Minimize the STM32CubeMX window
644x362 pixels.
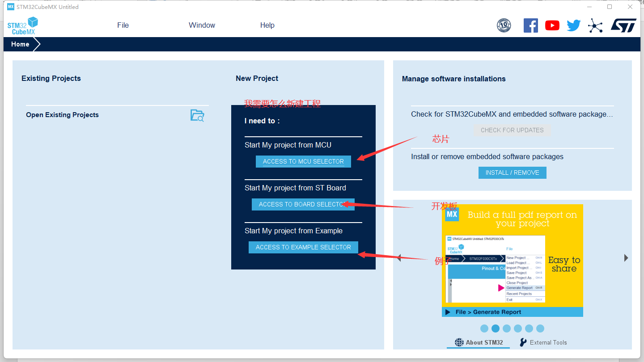[589, 7]
